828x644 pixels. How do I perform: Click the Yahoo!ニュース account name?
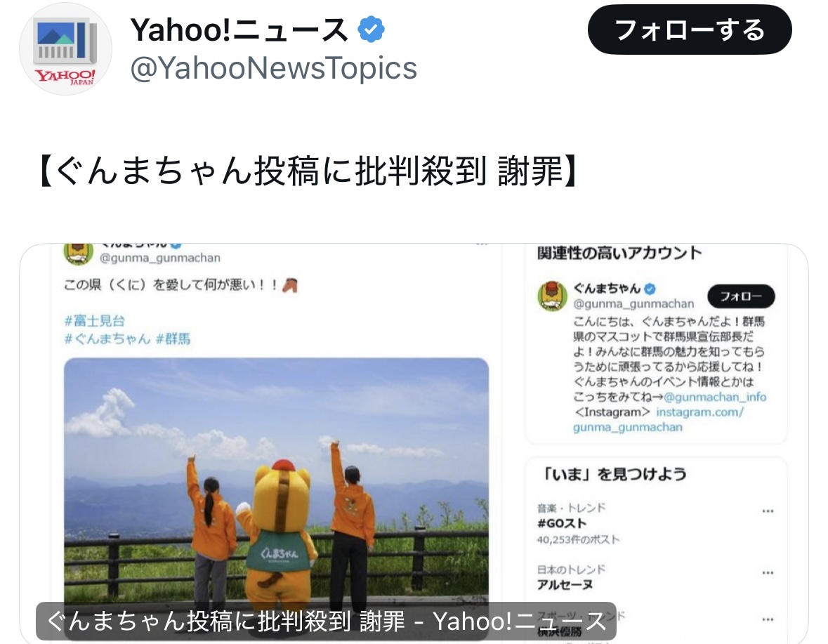239,29
